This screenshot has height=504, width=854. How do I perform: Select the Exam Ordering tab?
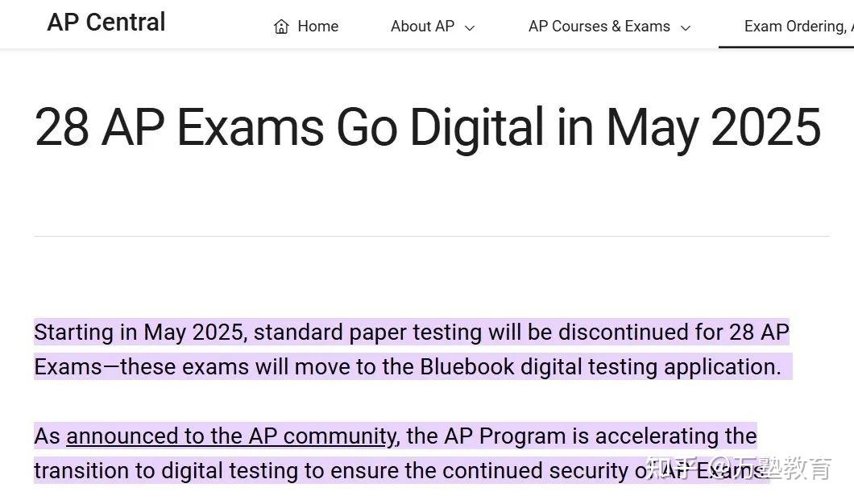tap(794, 27)
